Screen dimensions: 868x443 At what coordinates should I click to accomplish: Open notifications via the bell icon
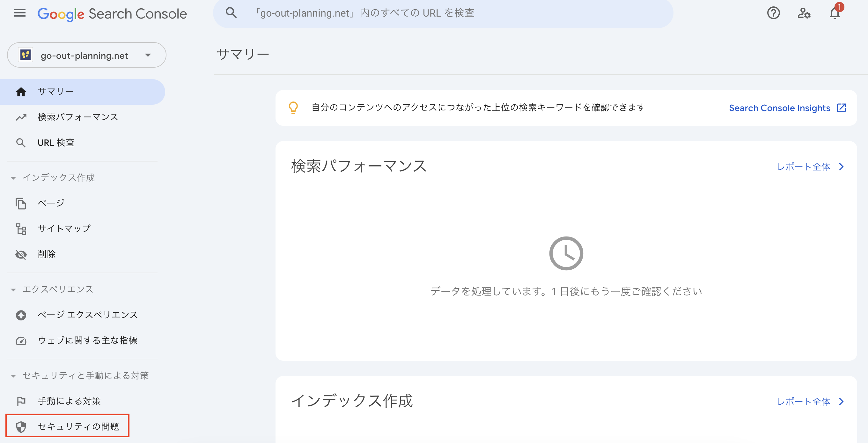tap(835, 14)
